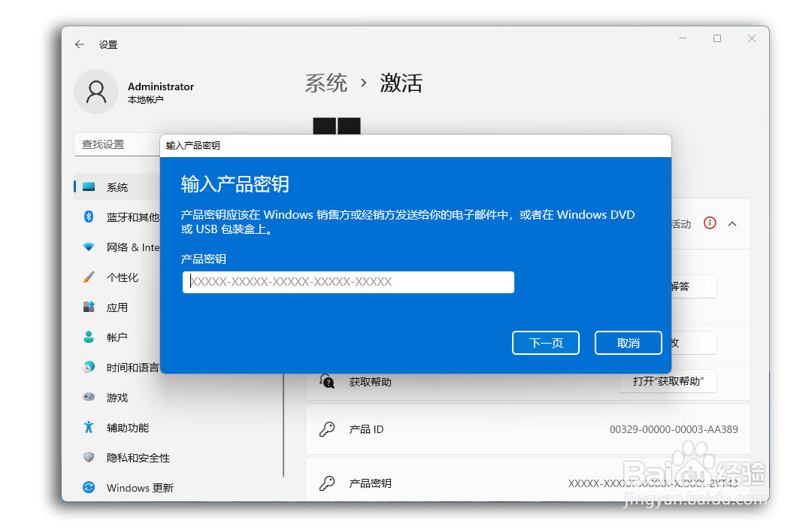Viewport: 812px width, 527px height.
Task: Select the System icon in sidebar
Action: pos(89,187)
